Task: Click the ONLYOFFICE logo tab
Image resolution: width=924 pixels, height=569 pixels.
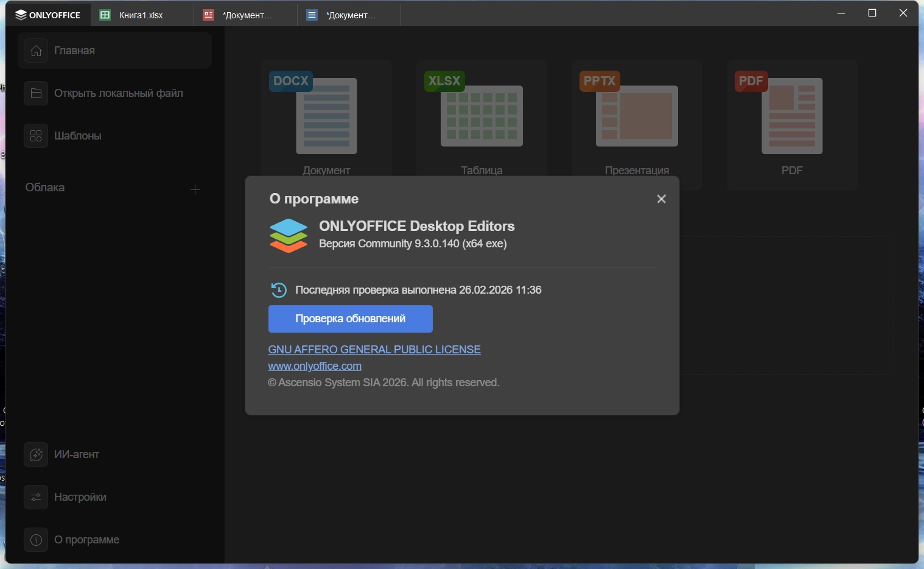Action: click(48, 15)
